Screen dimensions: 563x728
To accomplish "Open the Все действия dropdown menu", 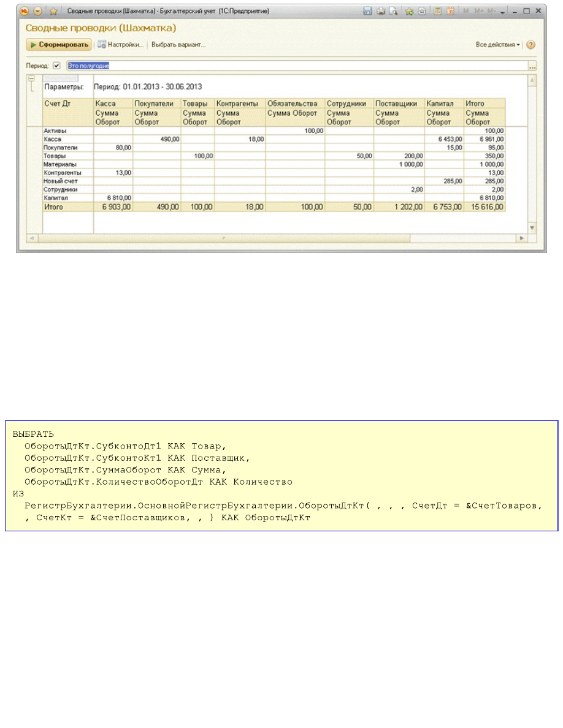I will coord(497,45).
